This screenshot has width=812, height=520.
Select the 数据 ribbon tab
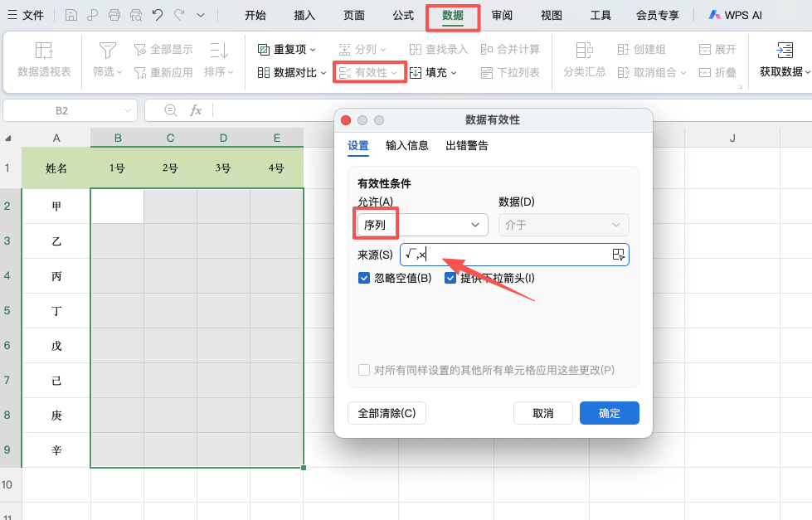tap(453, 16)
